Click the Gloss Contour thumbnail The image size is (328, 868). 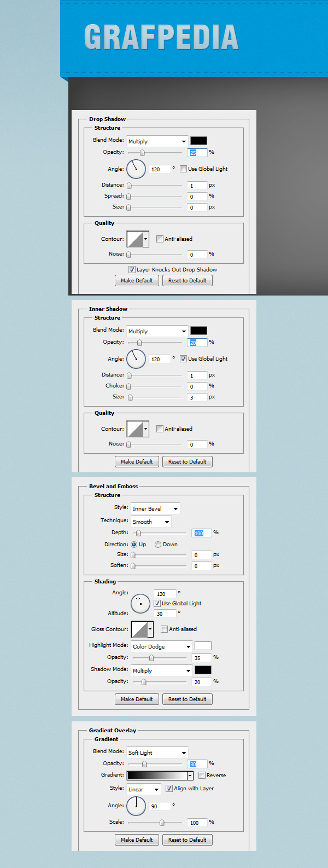[x=139, y=629]
